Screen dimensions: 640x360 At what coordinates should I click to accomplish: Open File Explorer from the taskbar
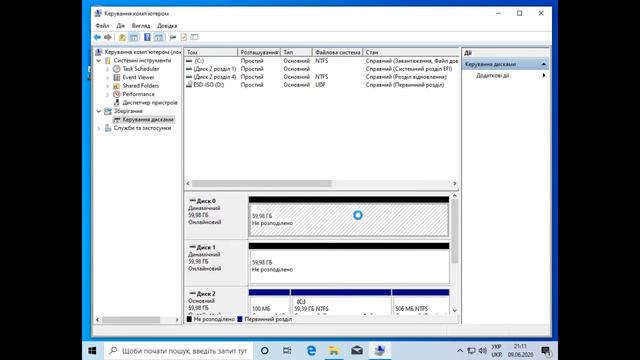coord(334,351)
